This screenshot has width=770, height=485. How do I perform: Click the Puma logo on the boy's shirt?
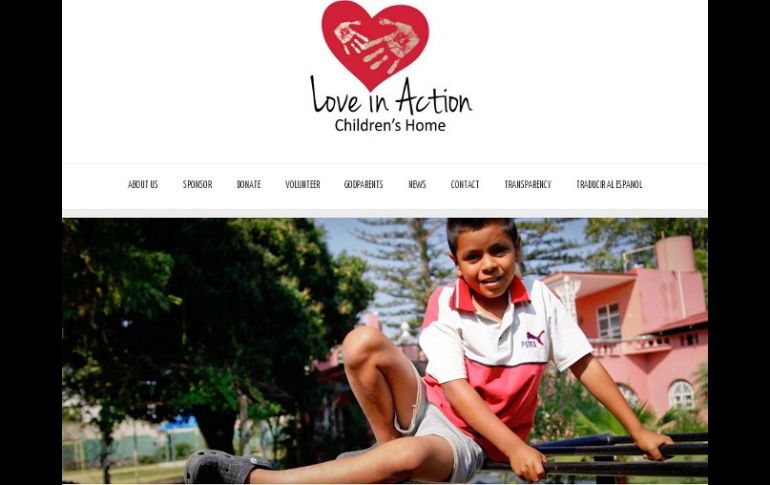click(533, 339)
